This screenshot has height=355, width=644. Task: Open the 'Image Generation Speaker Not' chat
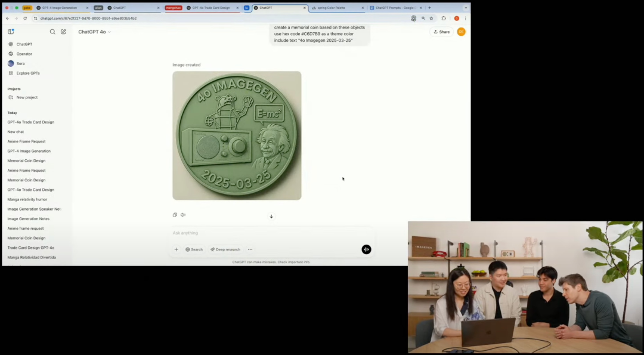pyautogui.click(x=34, y=209)
